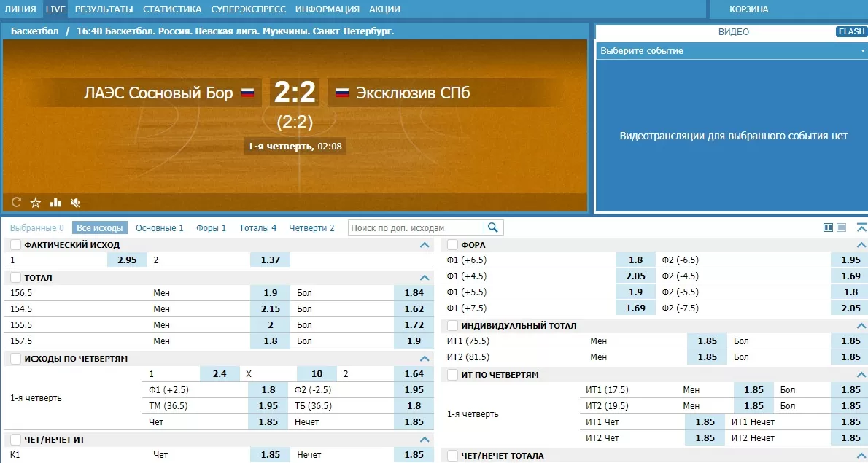Switch to the Тоталы 4 tab
Viewport: 868px width, 463px height.
click(257, 227)
